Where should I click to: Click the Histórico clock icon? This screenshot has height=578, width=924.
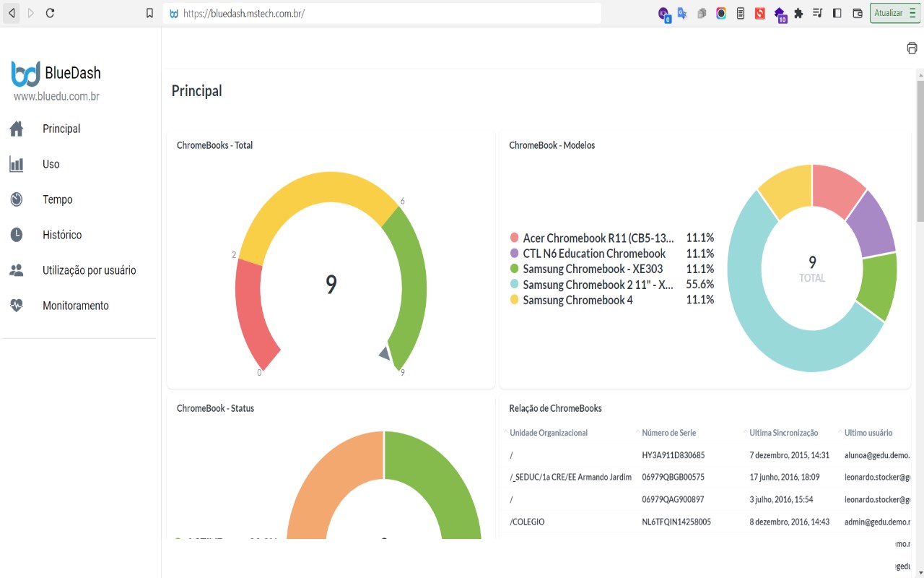tap(17, 235)
